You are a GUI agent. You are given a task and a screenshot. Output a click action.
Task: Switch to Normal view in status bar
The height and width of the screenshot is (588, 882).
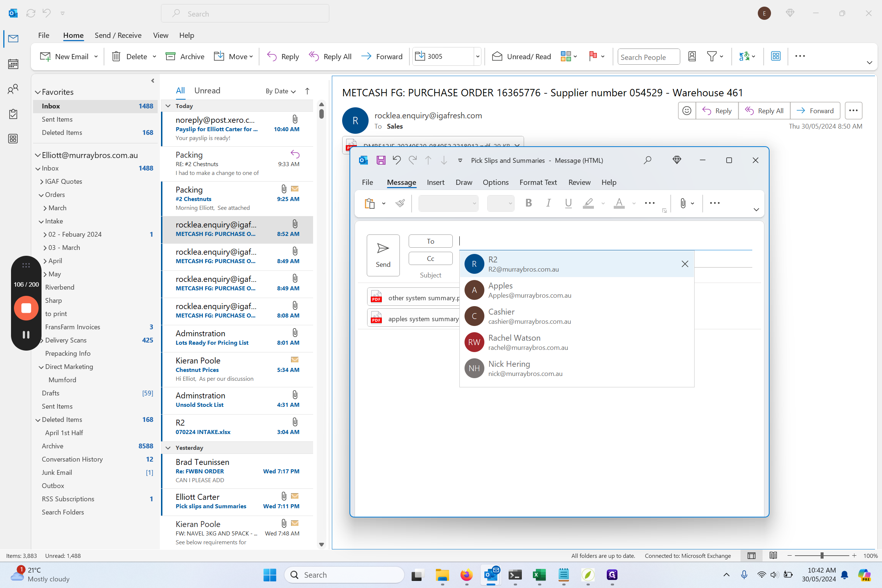pyautogui.click(x=751, y=555)
